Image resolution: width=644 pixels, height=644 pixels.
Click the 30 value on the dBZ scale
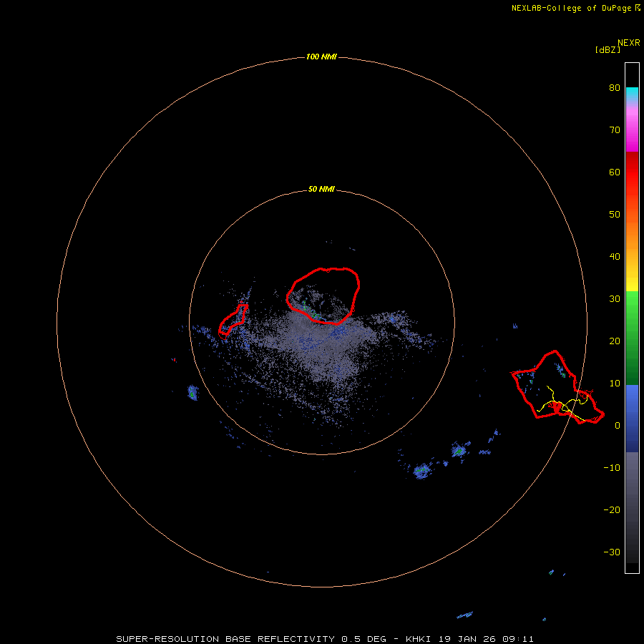(x=615, y=299)
